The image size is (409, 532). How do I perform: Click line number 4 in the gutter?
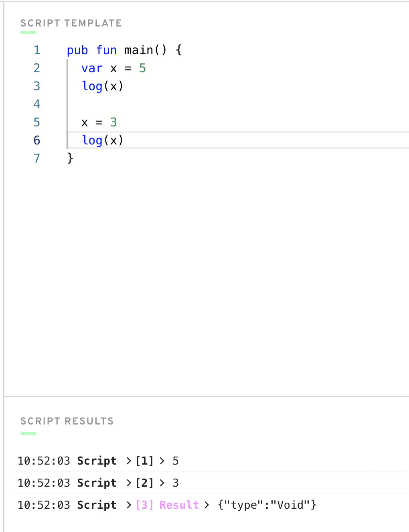(37, 104)
